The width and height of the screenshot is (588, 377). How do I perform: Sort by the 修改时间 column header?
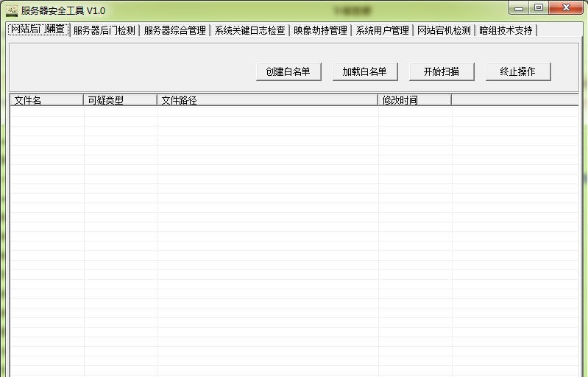(415, 100)
